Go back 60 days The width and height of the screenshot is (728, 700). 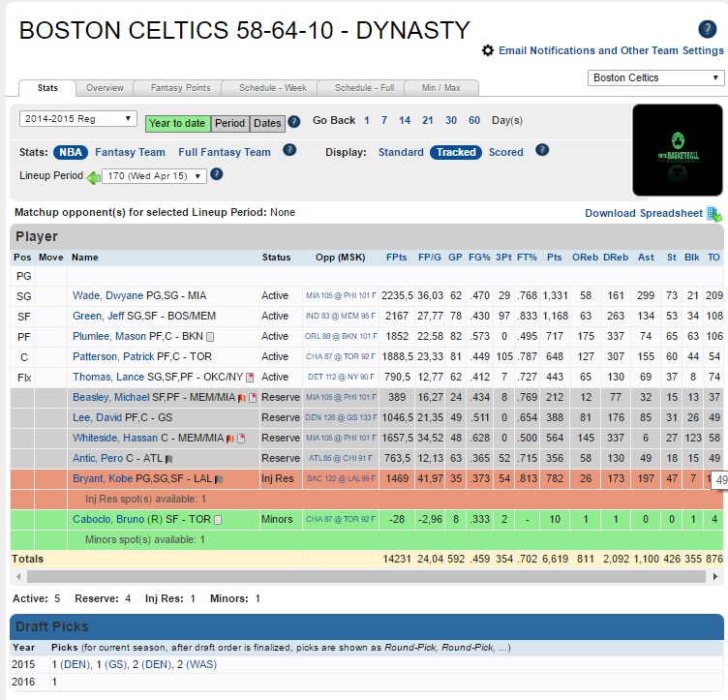click(x=474, y=121)
